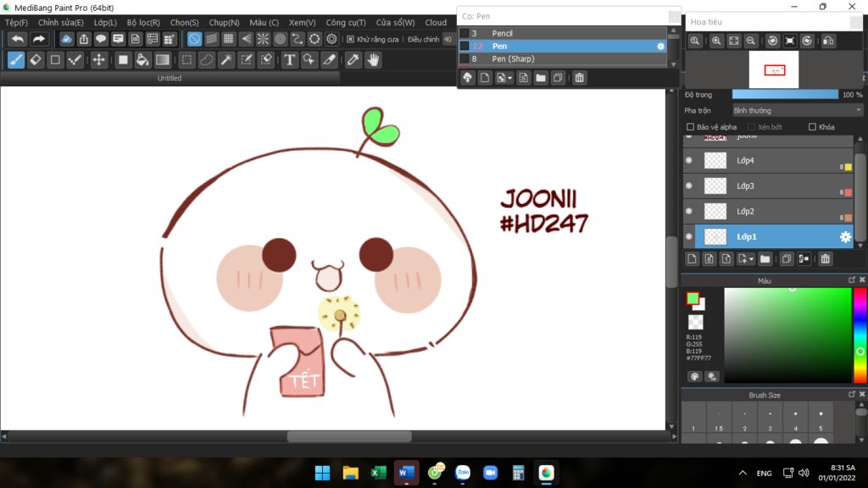The width and height of the screenshot is (868, 488).
Task: Choose the Pen (Sharp) brush
Action: (x=563, y=58)
